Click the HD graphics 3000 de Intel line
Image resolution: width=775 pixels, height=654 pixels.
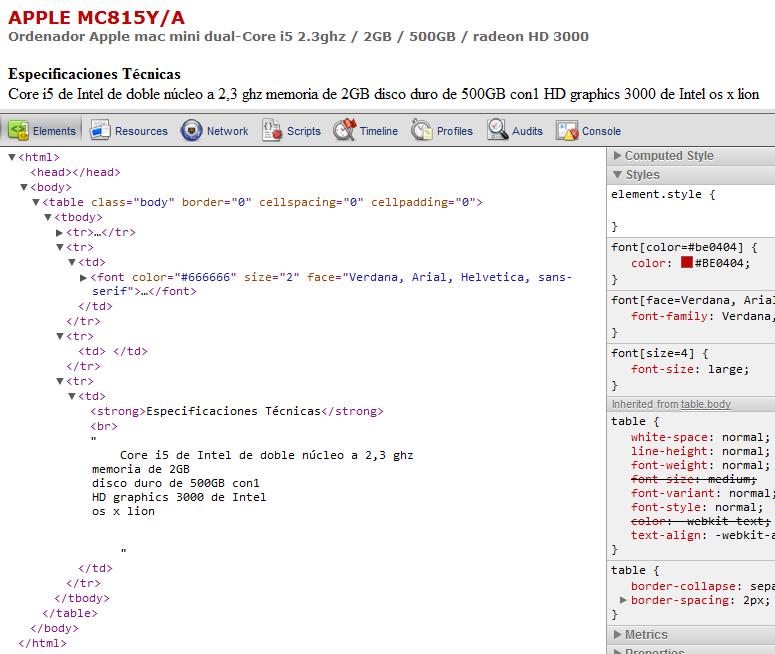(x=179, y=497)
